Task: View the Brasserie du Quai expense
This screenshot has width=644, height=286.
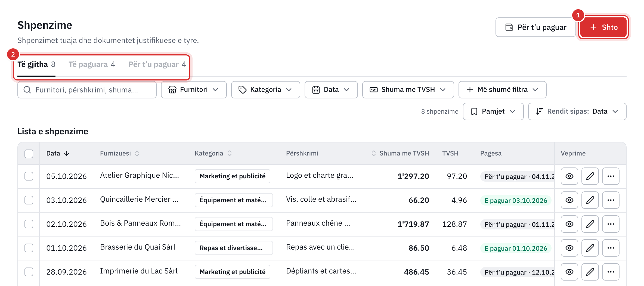Action: tap(569, 248)
